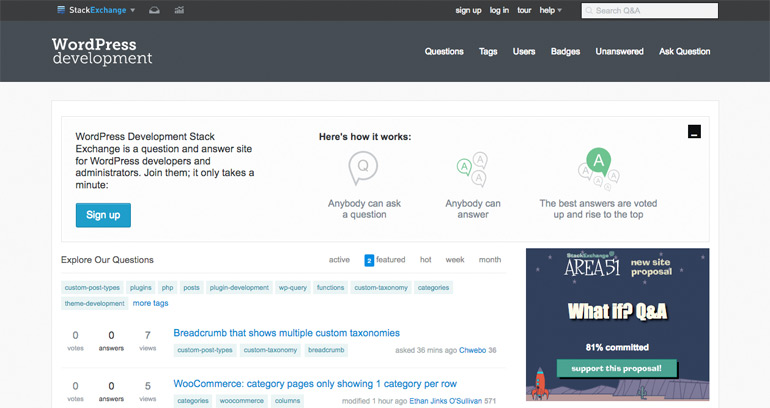Select the custom-taxonomy tag in tag list
Image resolution: width=770 pixels, height=408 pixels.
[381, 288]
